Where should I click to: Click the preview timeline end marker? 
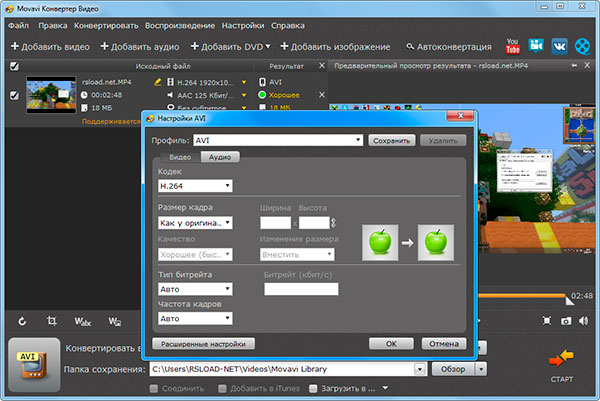pos(569,301)
